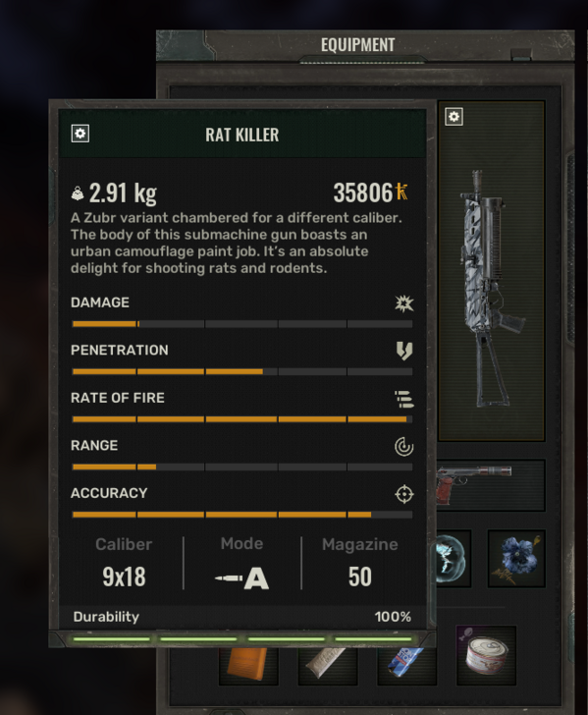
Task: Click the magazine capacity value 50
Action: [360, 577]
